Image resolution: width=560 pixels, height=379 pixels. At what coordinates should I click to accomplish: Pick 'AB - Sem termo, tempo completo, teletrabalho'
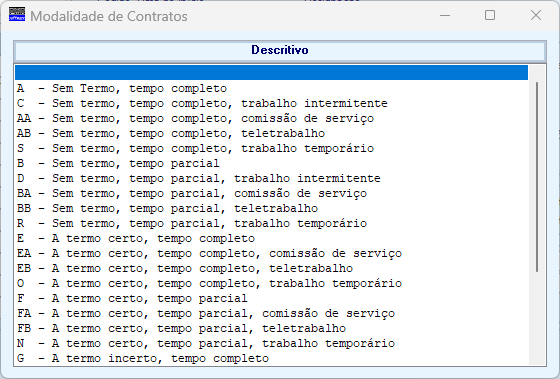pos(271,133)
